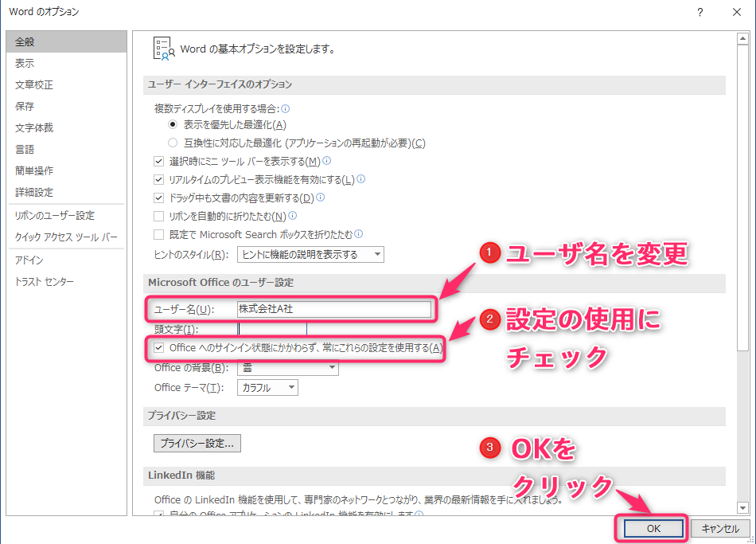
Task: Switch to 文章校正 category in sidebar
Action: pos(34,85)
